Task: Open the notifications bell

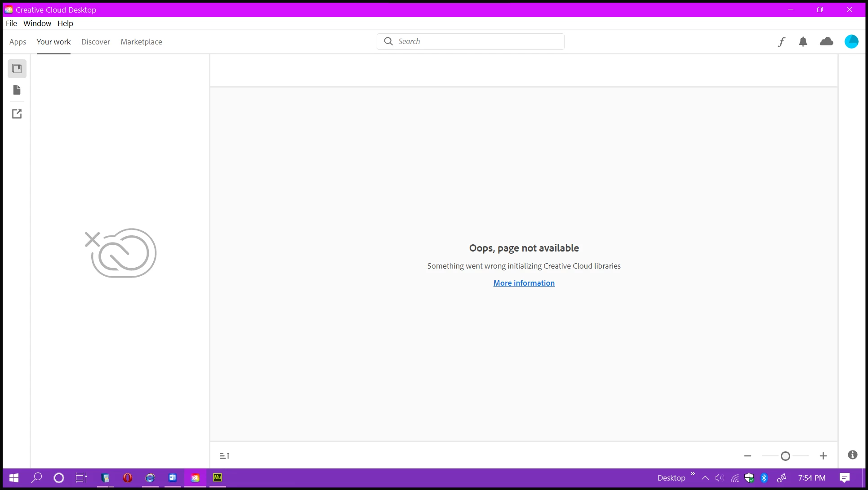Action: pos(803,42)
